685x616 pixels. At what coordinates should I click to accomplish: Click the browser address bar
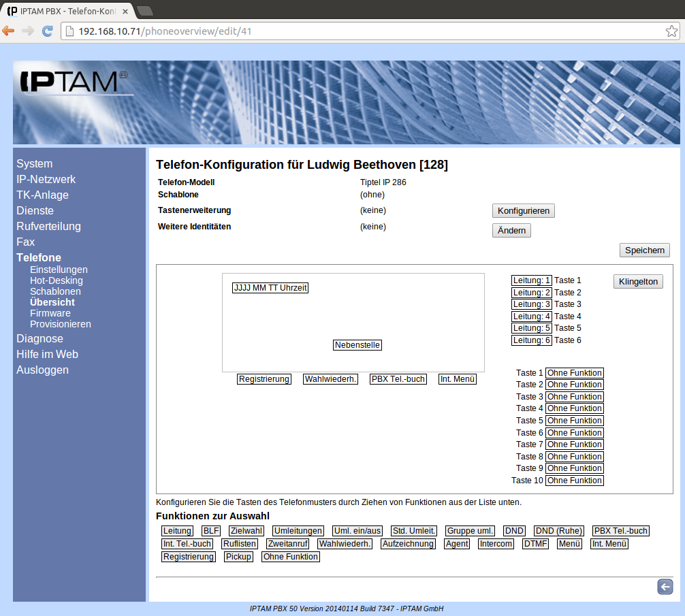(x=368, y=31)
